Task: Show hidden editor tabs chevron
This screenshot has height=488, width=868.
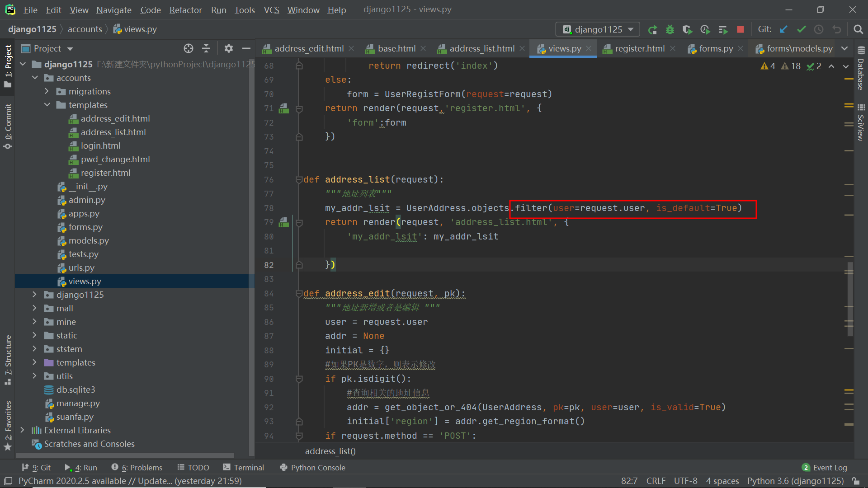Action: click(x=844, y=48)
